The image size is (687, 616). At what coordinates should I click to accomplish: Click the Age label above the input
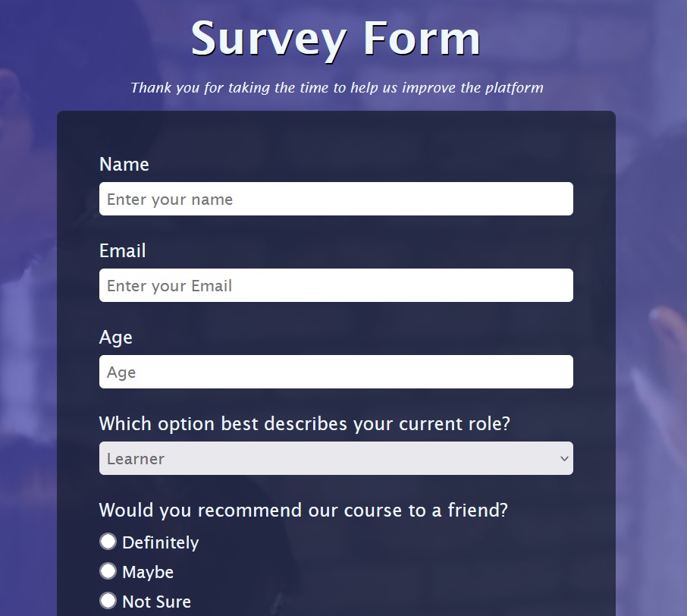[x=115, y=337]
